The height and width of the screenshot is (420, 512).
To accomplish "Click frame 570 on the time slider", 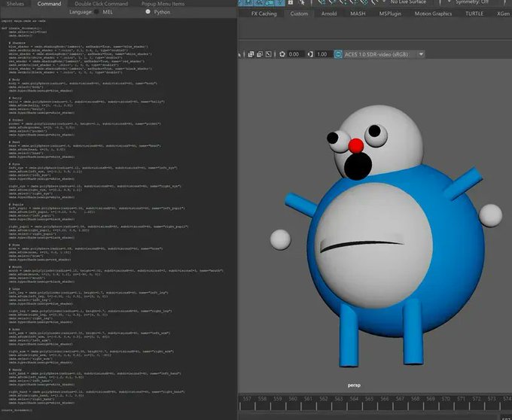I will [446, 399].
